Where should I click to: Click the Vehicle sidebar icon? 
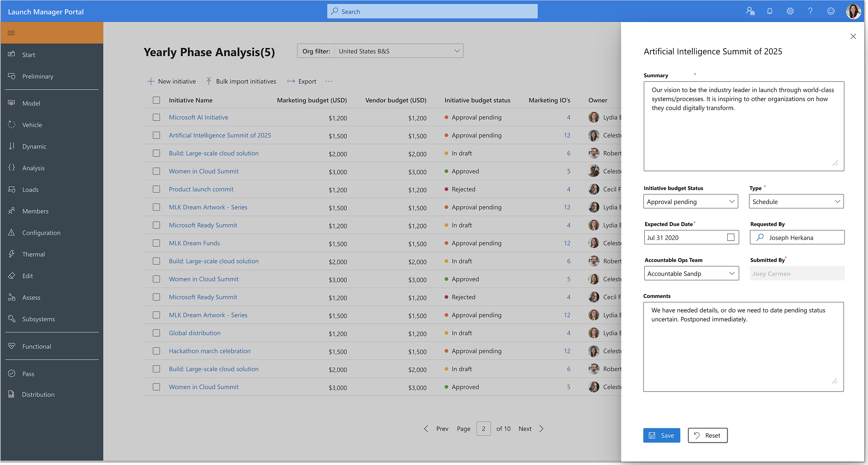pos(11,124)
